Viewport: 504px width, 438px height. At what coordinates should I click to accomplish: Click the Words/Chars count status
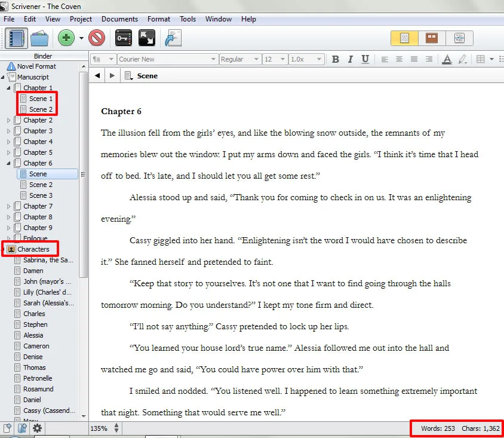click(x=460, y=428)
